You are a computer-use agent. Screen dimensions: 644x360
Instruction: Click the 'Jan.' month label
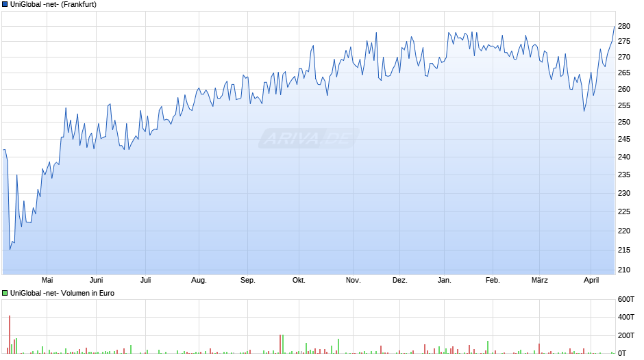(x=445, y=280)
